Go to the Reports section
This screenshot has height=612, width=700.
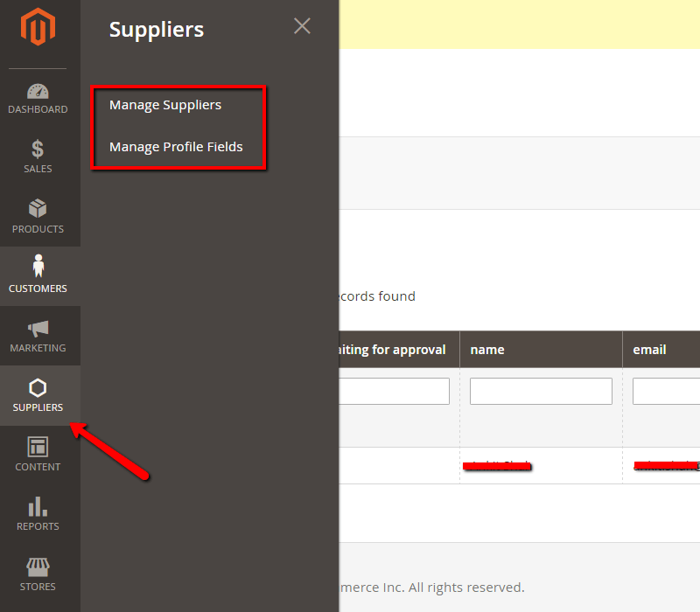(x=38, y=514)
